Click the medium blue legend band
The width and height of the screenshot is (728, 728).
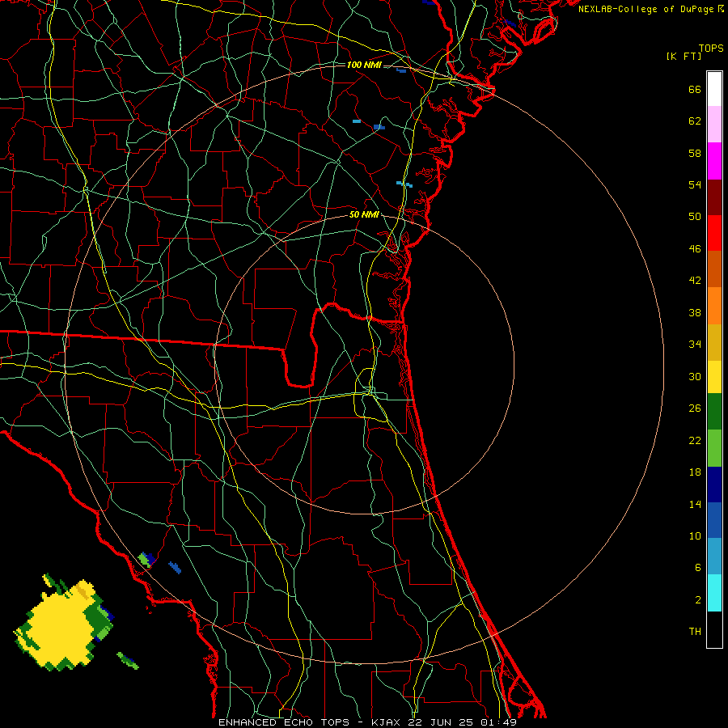714,520
